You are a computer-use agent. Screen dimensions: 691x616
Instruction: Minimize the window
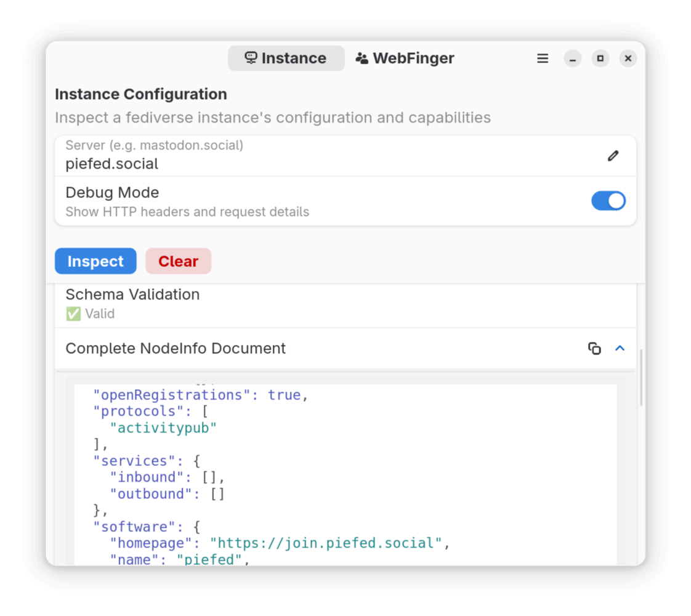(573, 58)
